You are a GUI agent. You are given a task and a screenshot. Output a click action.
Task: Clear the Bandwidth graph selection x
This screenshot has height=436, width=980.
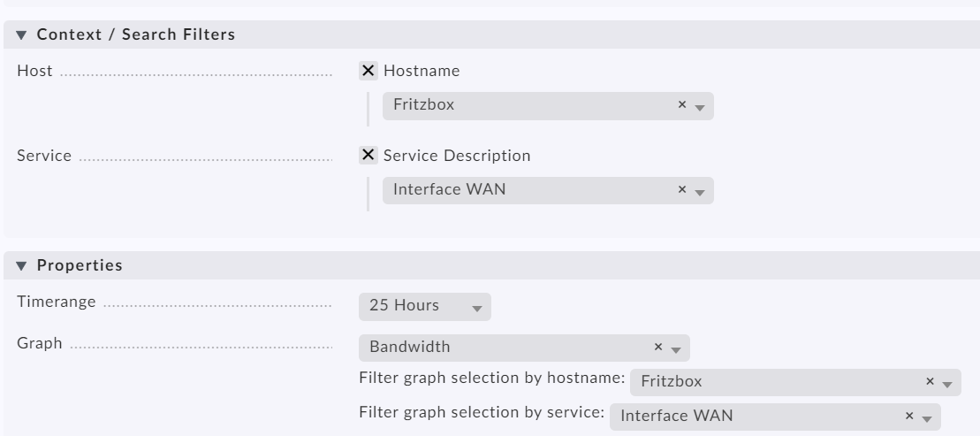click(x=658, y=348)
